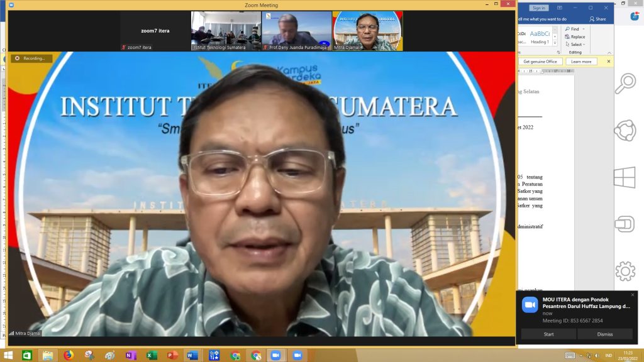Screen dimensions: 644x362
Task: Open the Find dropdown arrow in Word
Action: (584, 29)
